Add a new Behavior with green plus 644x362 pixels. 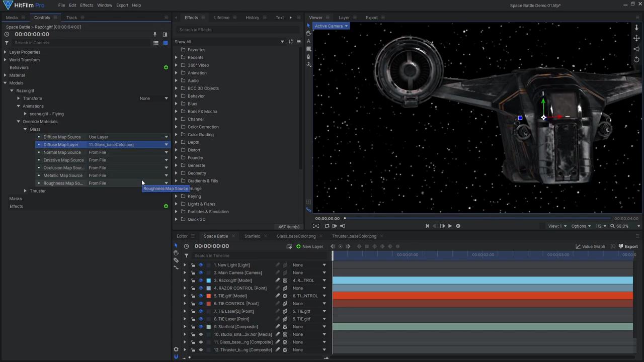click(x=166, y=67)
